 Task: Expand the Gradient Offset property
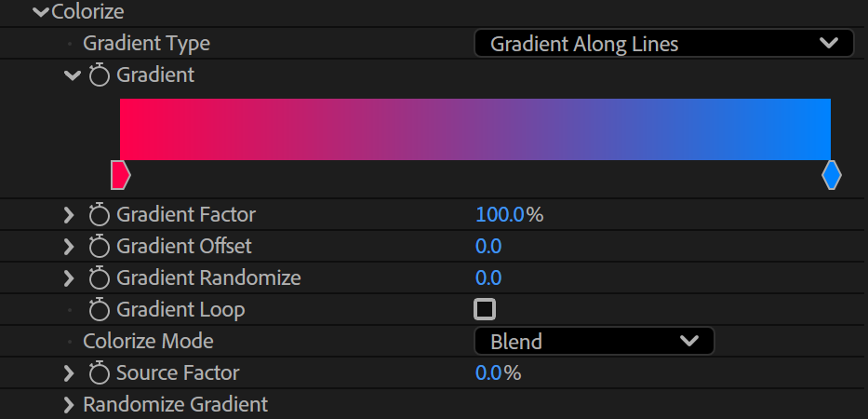point(69,247)
